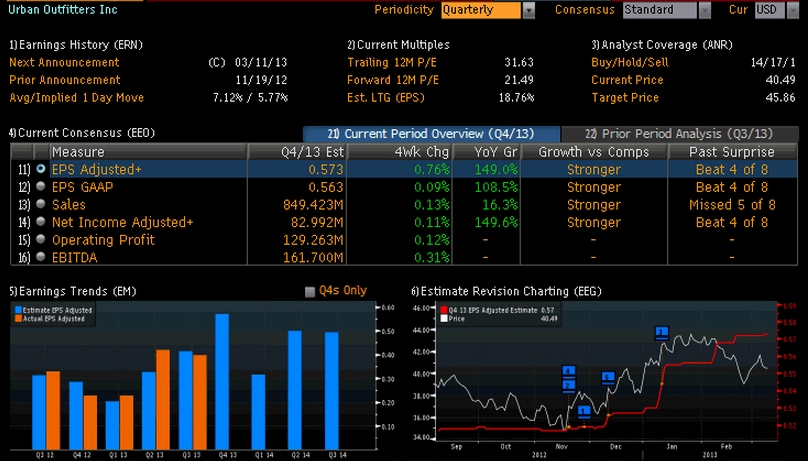Click the Forward 12M P/E value 21.49
The width and height of the screenshot is (808, 461).
click(519, 80)
